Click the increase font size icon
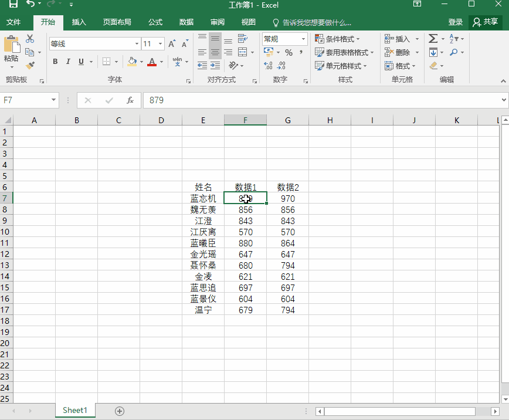Image resolution: width=509 pixels, height=420 pixels. click(172, 44)
